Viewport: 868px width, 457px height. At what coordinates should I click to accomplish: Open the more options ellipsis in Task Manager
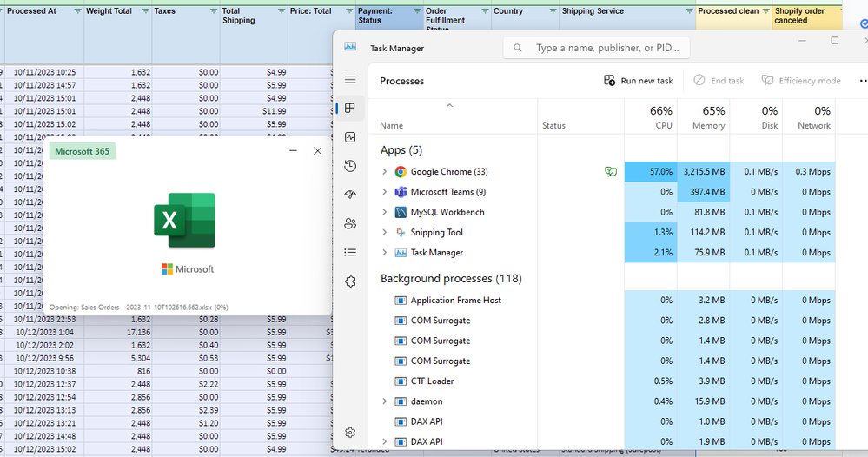863,81
